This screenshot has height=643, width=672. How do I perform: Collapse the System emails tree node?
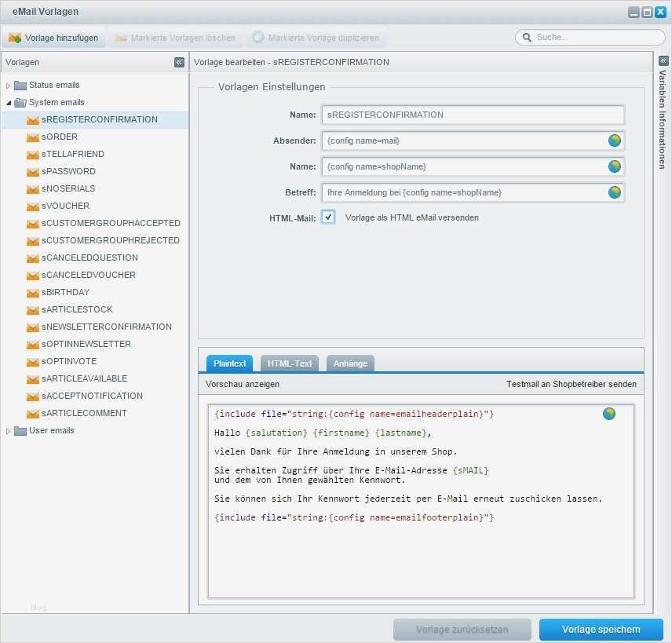[x=9, y=103]
